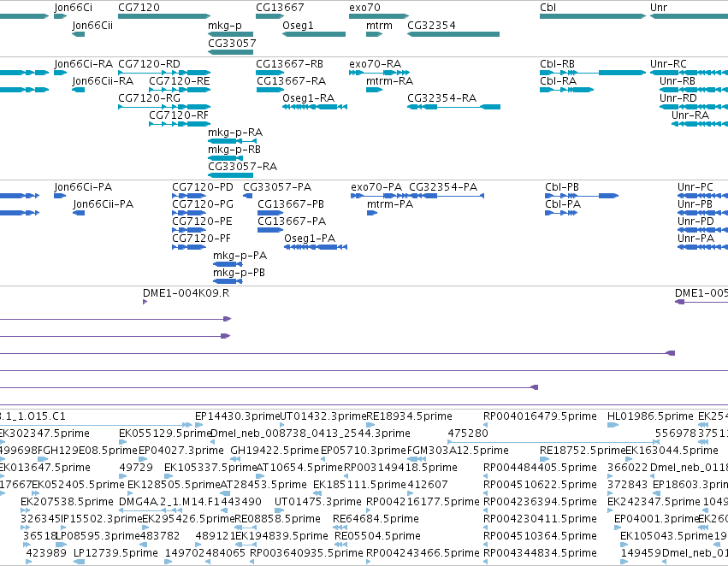Open protein CG7120-PE
The image size is (728, 566).
pyautogui.click(x=202, y=221)
